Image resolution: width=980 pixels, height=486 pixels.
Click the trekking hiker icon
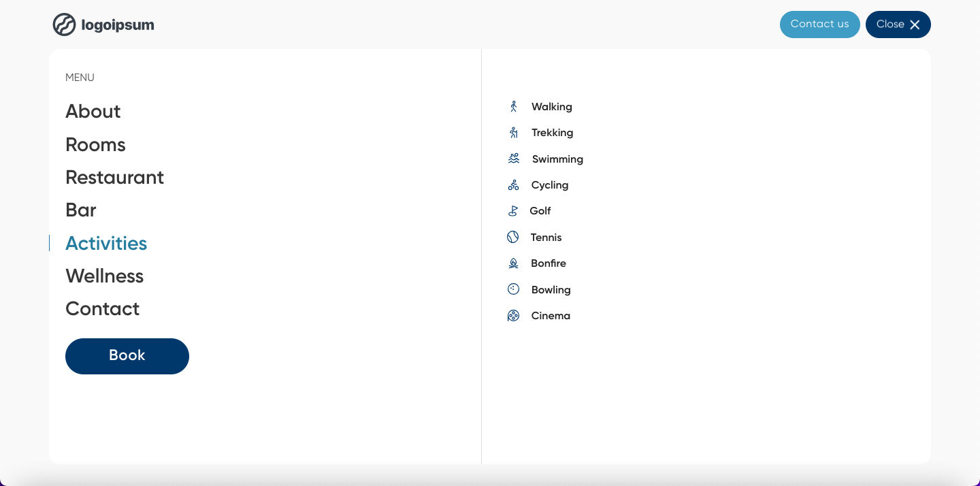(514, 133)
